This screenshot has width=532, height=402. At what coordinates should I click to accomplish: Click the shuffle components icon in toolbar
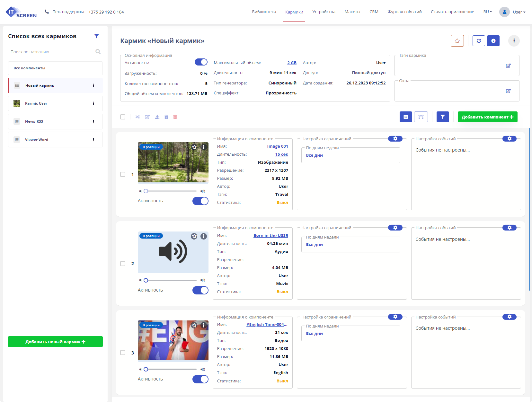pyautogui.click(x=137, y=117)
